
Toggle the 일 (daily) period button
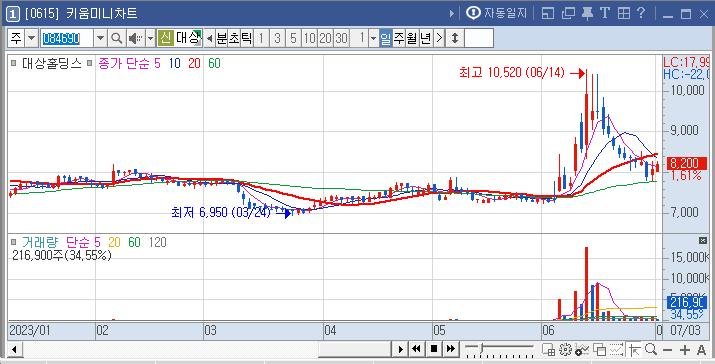tap(386, 38)
